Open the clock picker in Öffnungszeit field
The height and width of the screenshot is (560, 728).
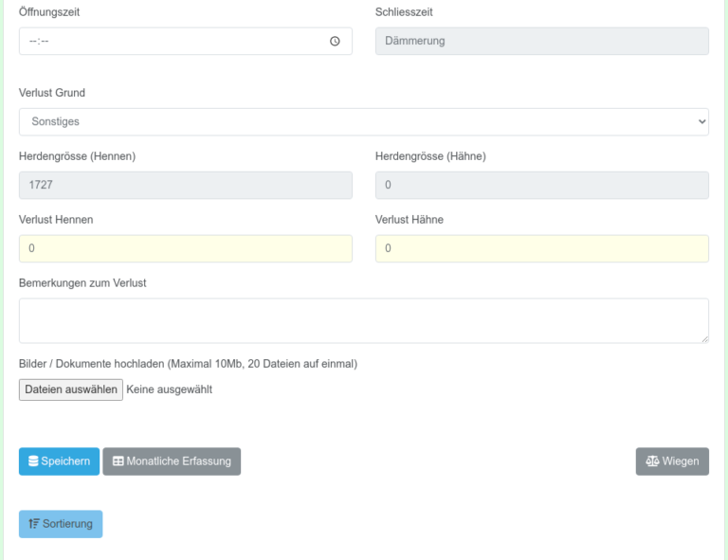tap(335, 42)
